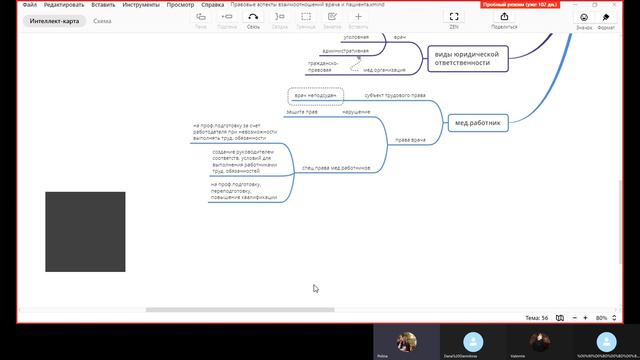
Task: Select the 'гражданско-правовая' subtopic
Action: pos(323,67)
